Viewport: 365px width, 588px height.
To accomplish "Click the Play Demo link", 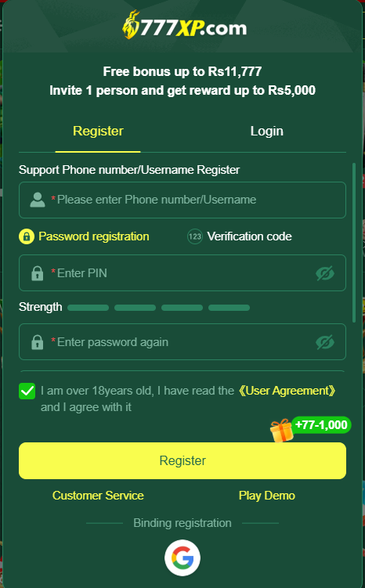I will 267,496.
